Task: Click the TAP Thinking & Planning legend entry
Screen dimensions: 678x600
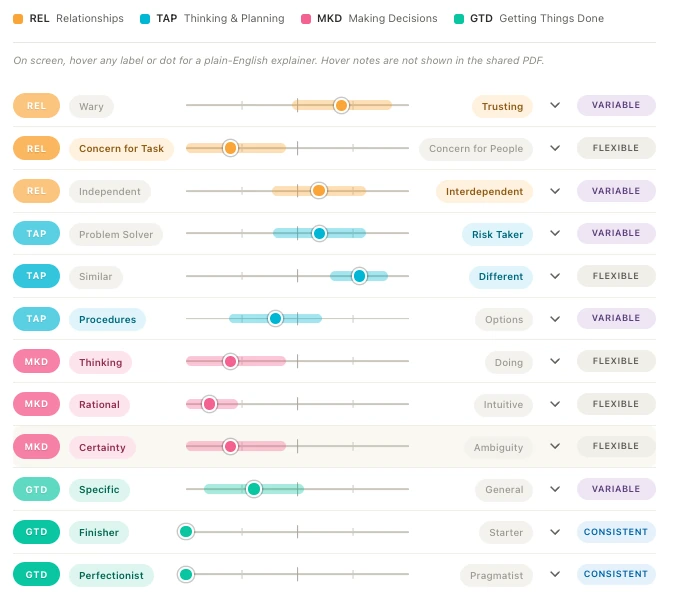Action: click(x=212, y=19)
